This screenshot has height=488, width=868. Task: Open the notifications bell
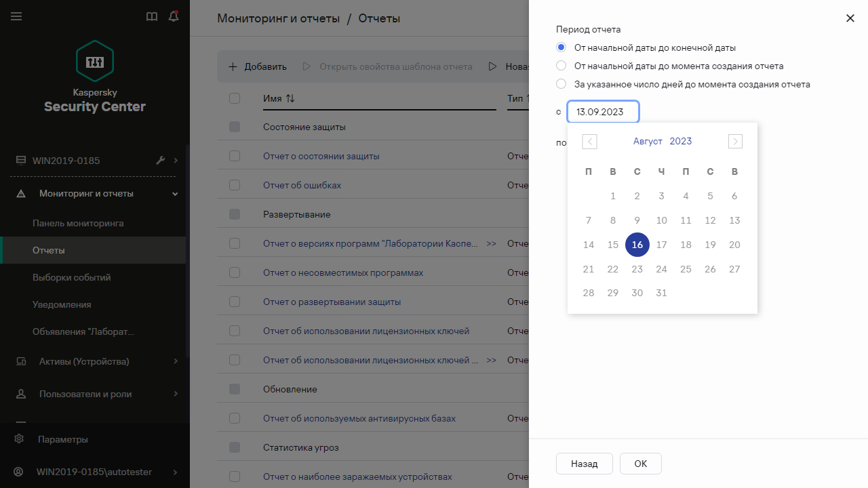[174, 16]
